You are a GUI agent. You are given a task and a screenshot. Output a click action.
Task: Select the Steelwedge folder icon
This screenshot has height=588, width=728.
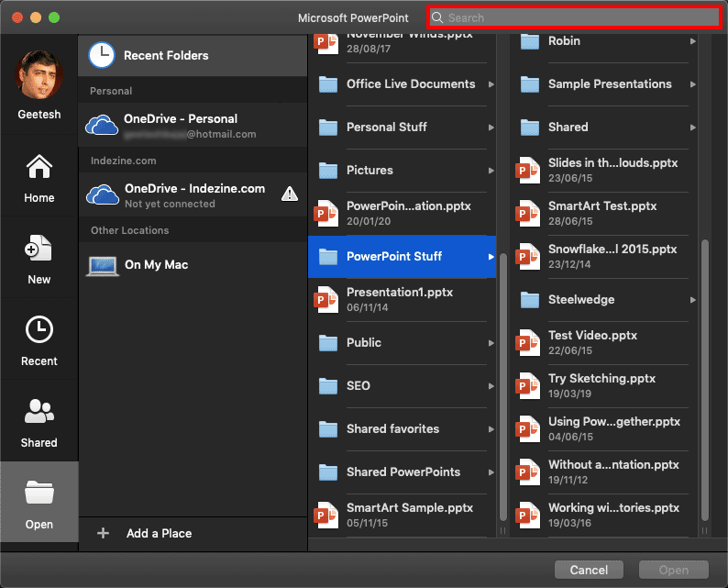tap(530, 300)
